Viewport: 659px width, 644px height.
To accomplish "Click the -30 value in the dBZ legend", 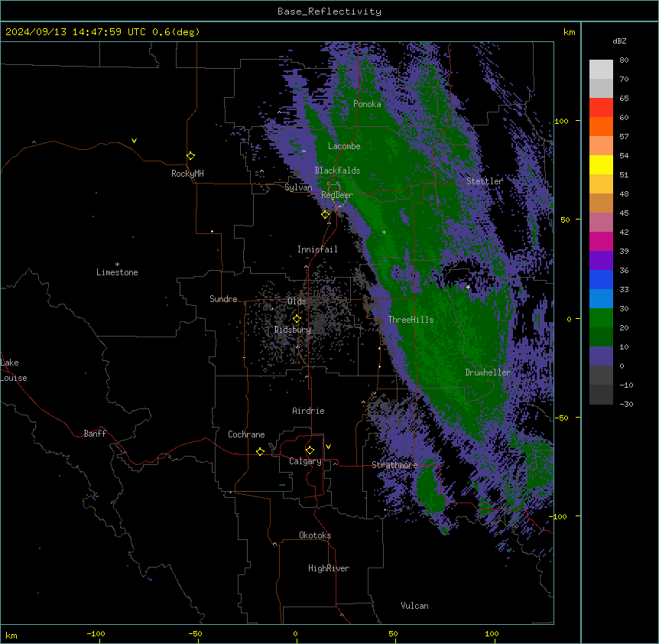I will (x=626, y=405).
